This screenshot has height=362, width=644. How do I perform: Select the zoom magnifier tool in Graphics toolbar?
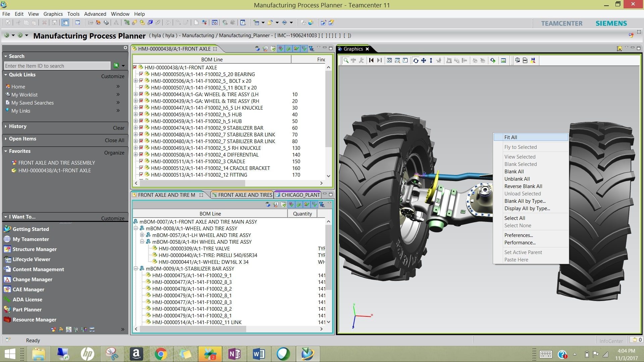[345, 60]
